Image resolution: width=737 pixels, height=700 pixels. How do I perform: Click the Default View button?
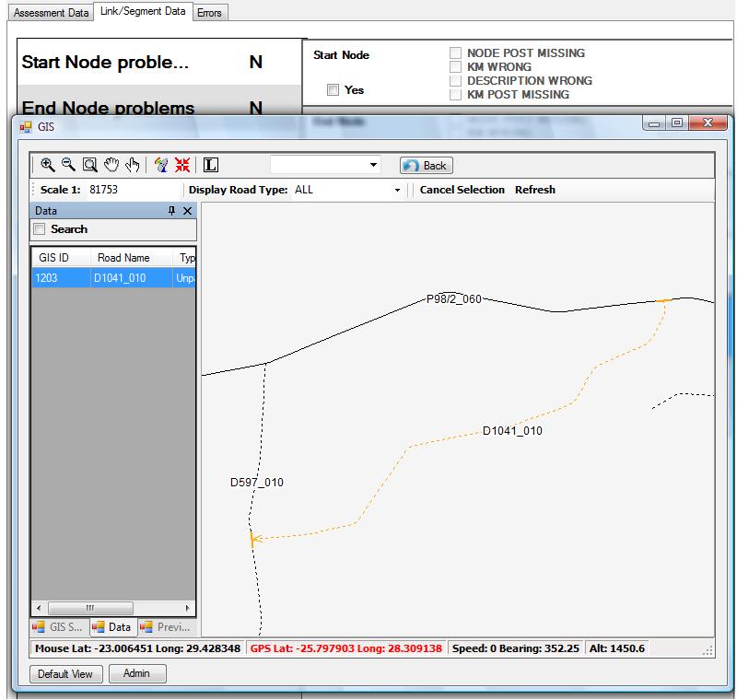(65, 674)
